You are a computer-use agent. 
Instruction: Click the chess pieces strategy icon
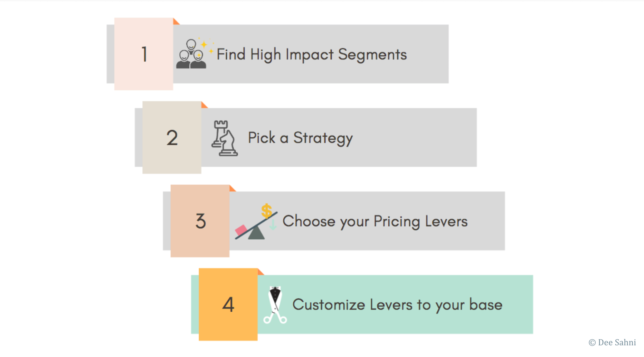pos(224,138)
